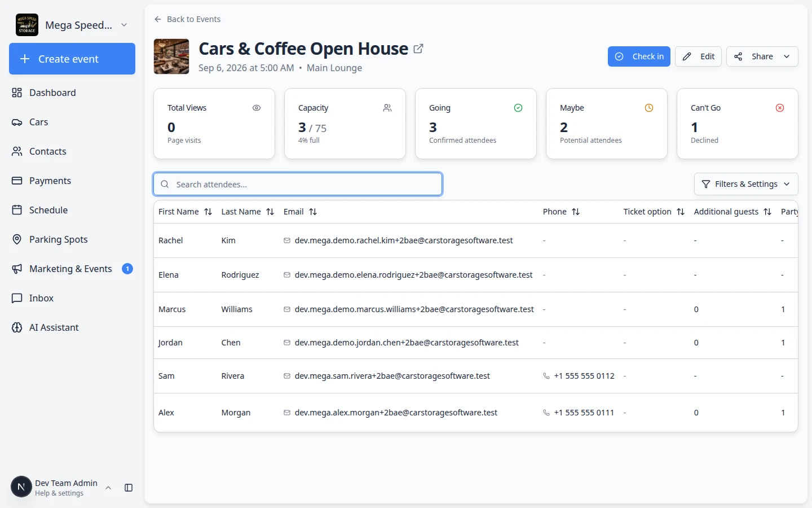This screenshot has height=508, width=812.
Task: Open the Schedule section
Action: (72, 210)
